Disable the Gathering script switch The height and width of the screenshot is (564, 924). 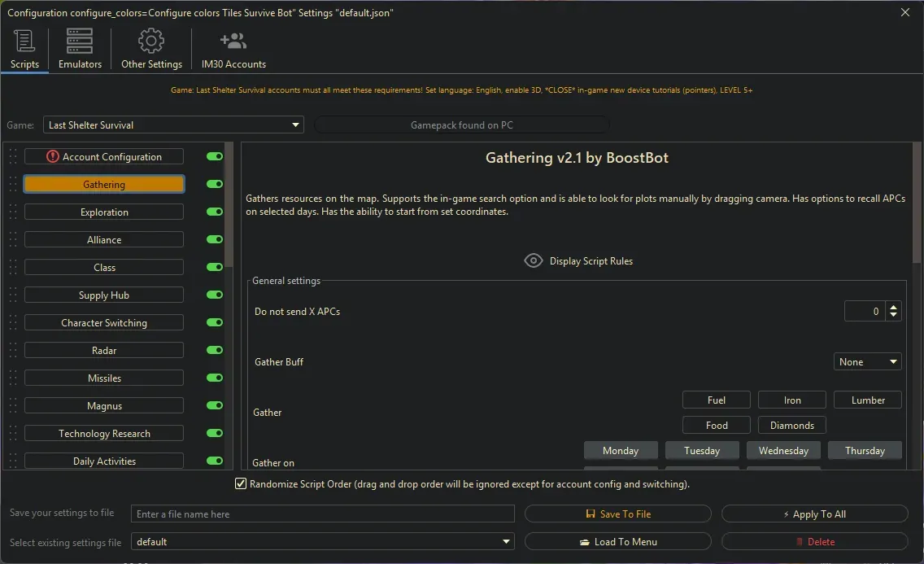point(215,184)
